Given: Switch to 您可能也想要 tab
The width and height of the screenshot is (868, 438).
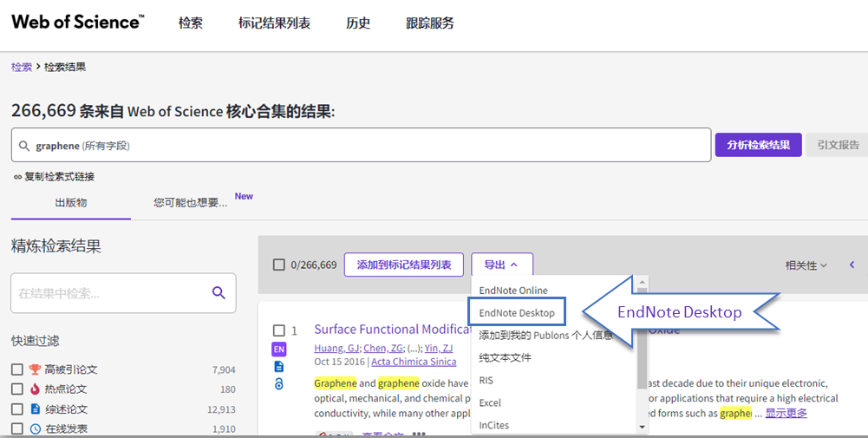Looking at the screenshot, I should 191,203.
